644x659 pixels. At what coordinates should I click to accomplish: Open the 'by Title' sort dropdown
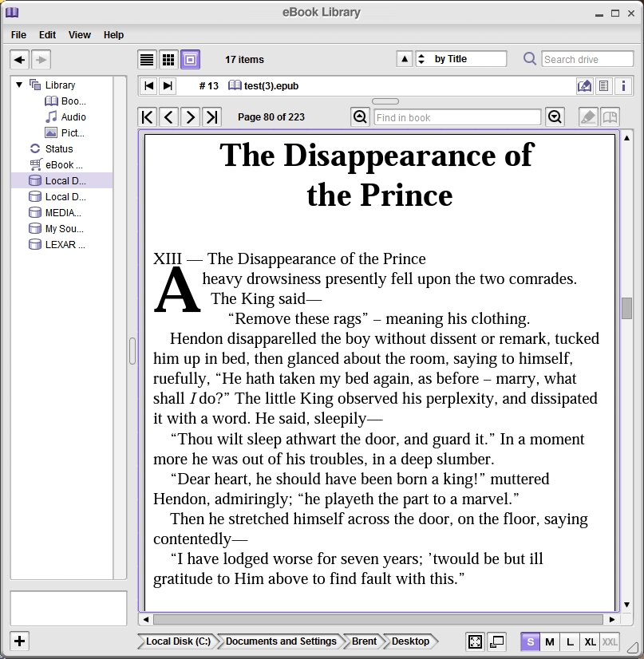point(461,59)
